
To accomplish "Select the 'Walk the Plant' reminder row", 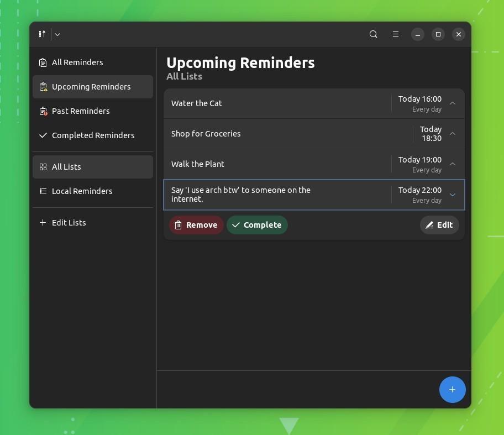I will pos(276,164).
